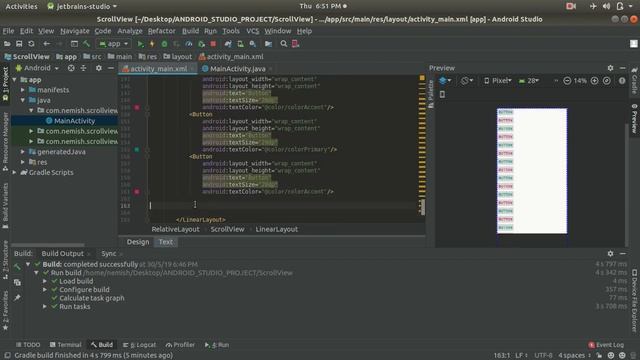Viewport: 640px width, 360px height.
Task: Click the Open file toolbar icon
Action: (7, 44)
